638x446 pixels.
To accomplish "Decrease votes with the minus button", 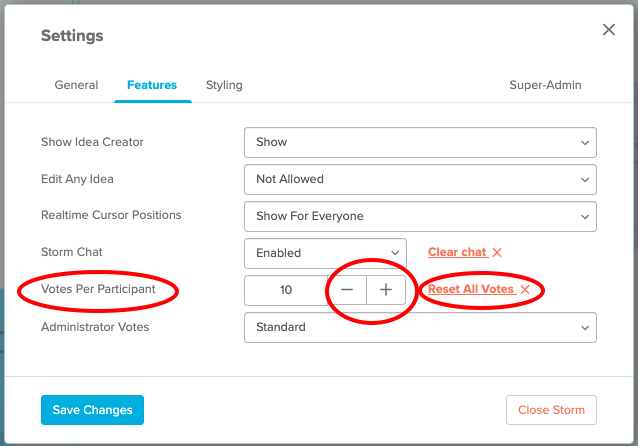I will pyautogui.click(x=347, y=290).
